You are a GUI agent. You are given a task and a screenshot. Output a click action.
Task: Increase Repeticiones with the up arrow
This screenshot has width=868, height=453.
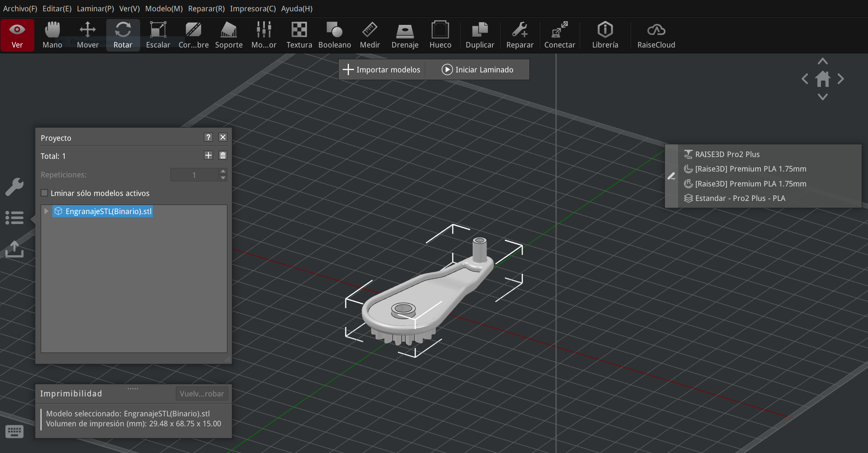223,172
